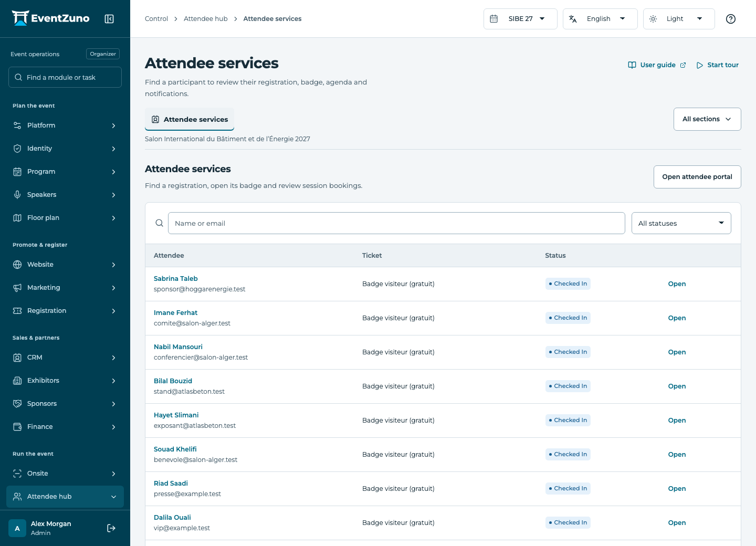Click the Floor plan map icon

(x=17, y=218)
